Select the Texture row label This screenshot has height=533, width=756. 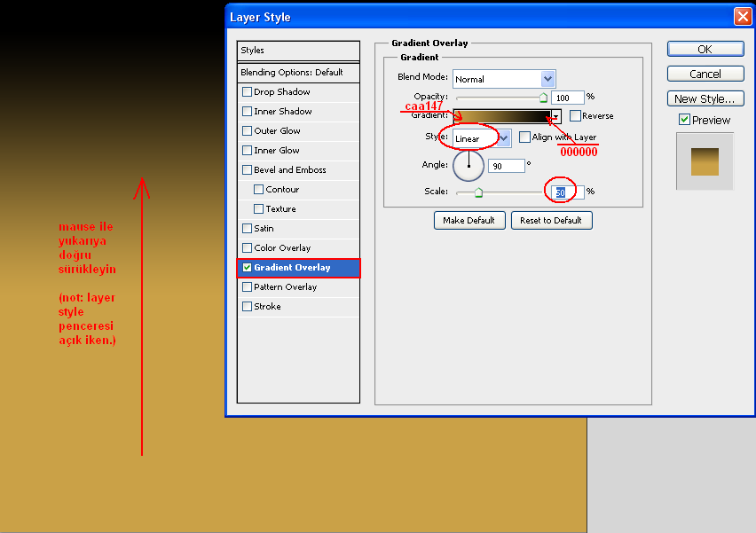coord(280,208)
